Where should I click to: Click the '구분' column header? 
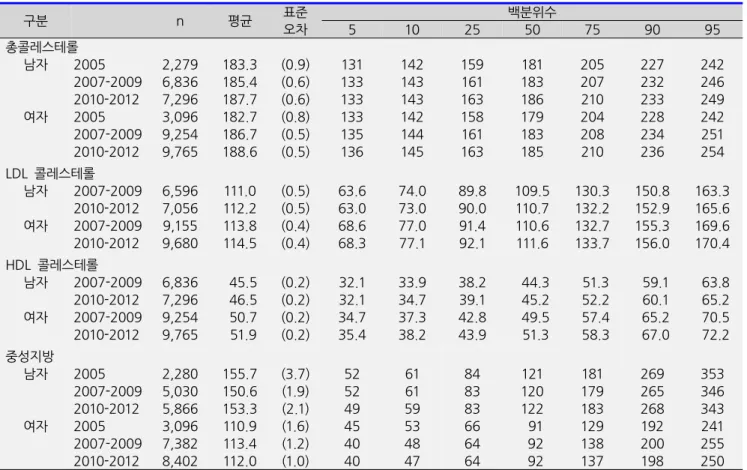[36, 21]
